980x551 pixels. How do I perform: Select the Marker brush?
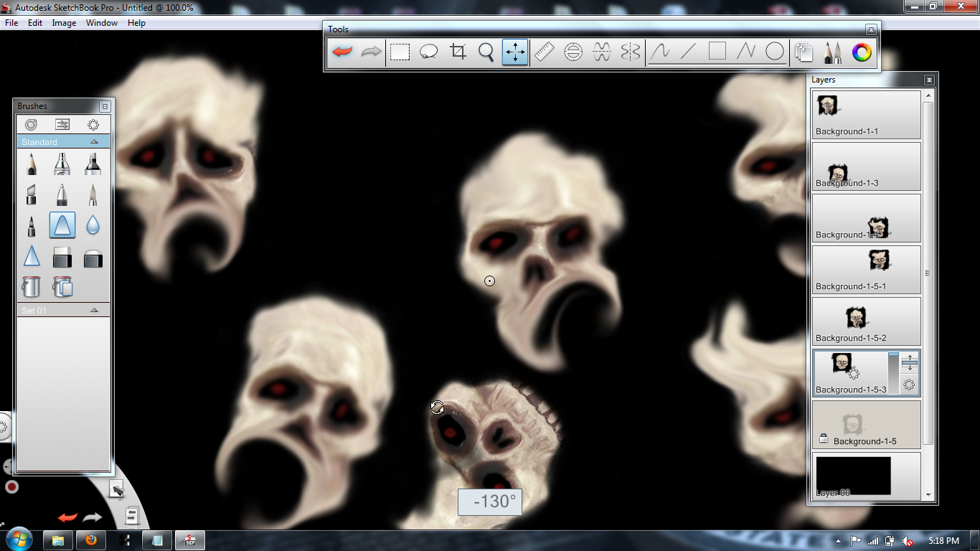(93, 164)
